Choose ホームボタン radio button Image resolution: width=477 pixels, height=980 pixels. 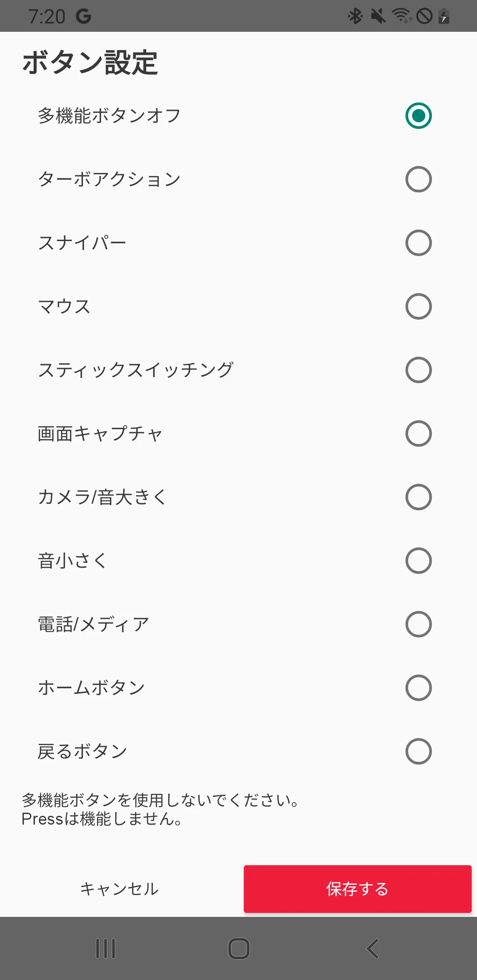(418, 688)
